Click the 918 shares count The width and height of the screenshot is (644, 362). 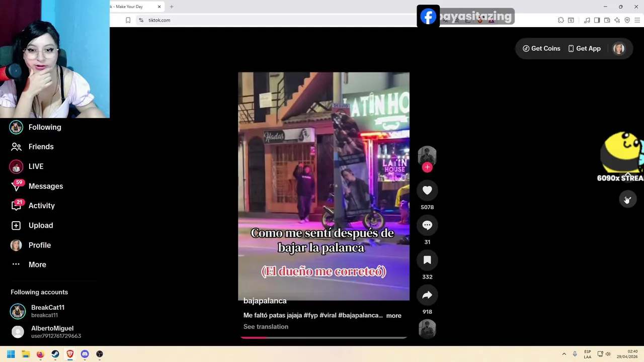click(427, 312)
